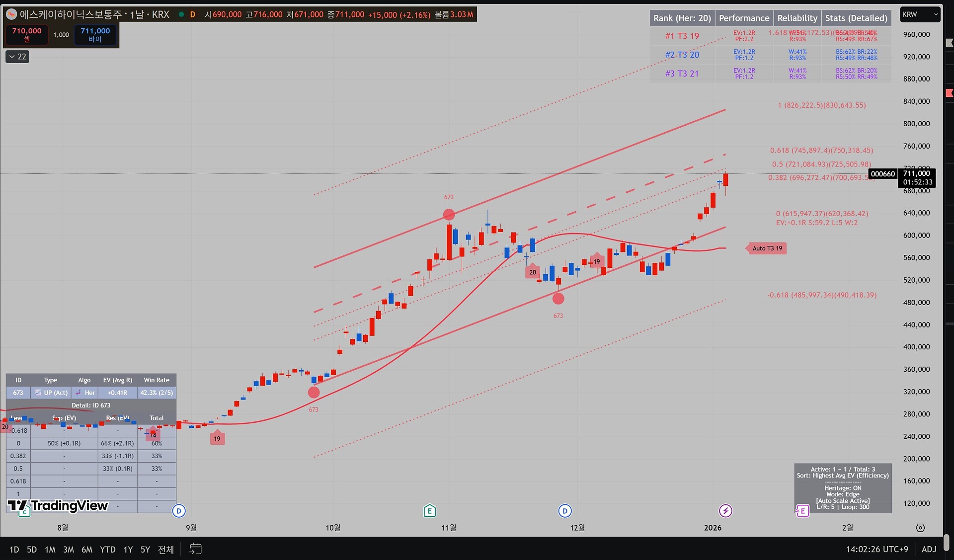This screenshot has height=560, width=954.
Task: Click the purple future earnings E marker
Action: [x=802, y=511]
